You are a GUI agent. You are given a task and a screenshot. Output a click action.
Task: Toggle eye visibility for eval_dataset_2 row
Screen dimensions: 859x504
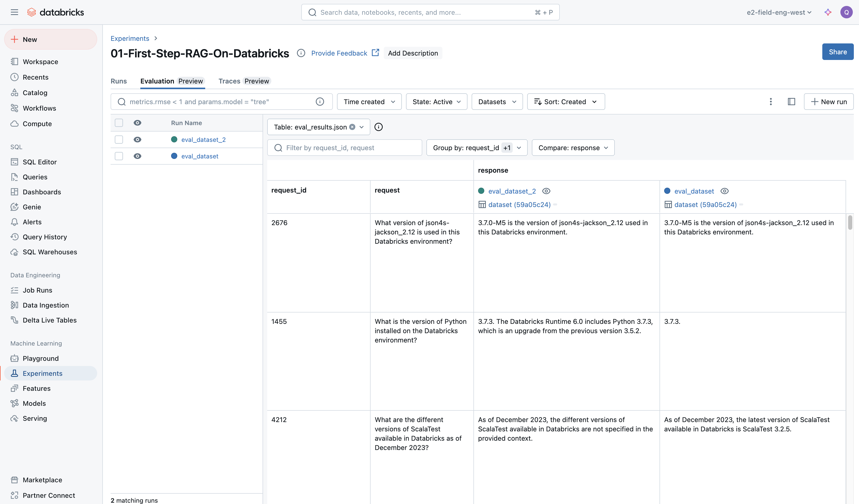click(x=137, y=140)
